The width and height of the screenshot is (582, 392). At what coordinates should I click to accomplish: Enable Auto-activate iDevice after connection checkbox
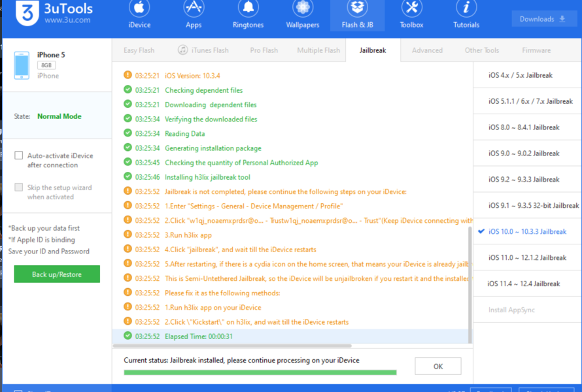pyautogui.click(x=19, y=155)
